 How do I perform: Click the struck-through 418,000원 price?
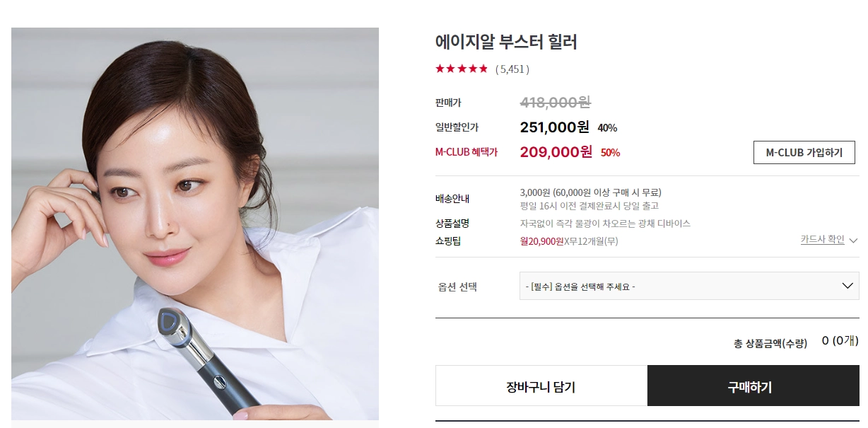pyautogui.click(x=555, y=103)
